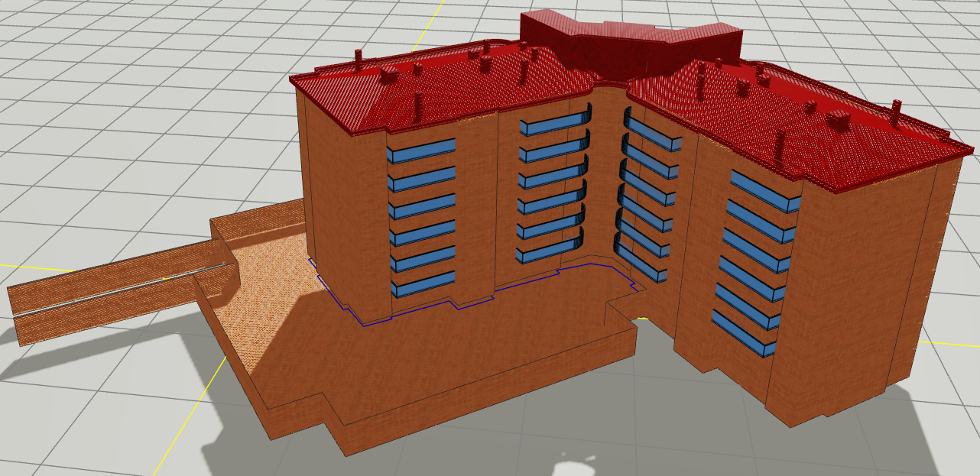Select the chimney at roof's far-left corner
The height and width of the screenshot is (476, 980).
[x=359, y=57]
